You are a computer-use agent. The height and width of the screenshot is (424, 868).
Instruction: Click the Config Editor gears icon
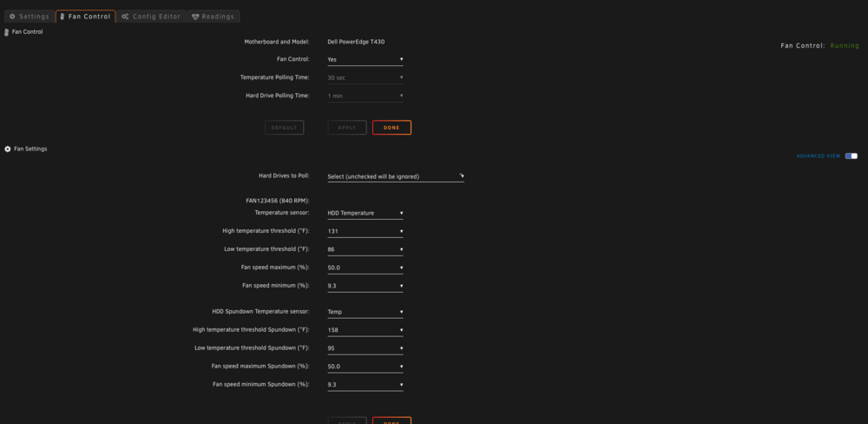coord(126,17)
